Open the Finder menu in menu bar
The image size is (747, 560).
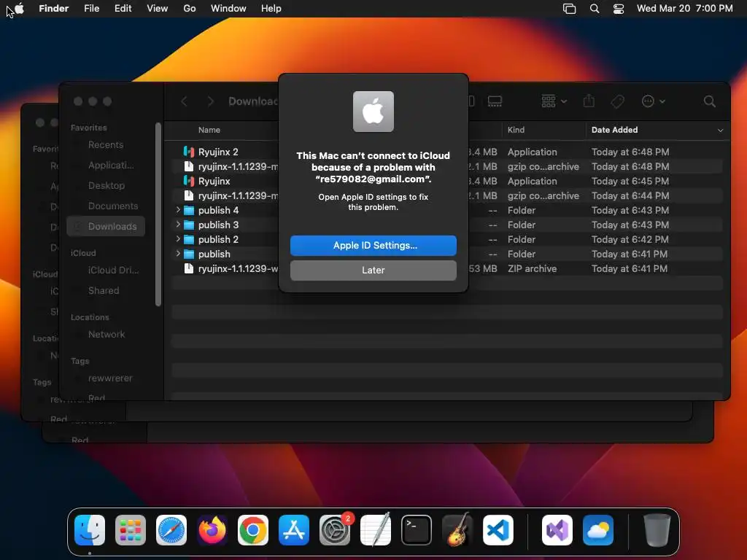pos(54,9)
